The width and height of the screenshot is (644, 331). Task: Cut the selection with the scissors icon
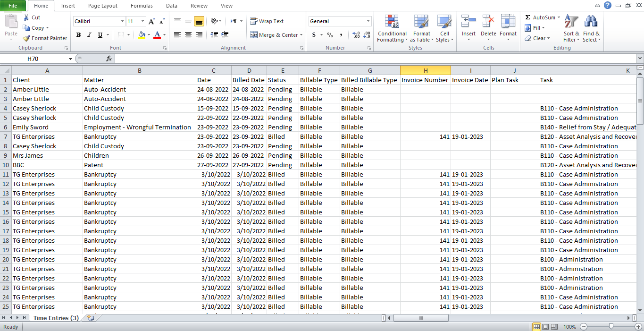tap(26, 17)
